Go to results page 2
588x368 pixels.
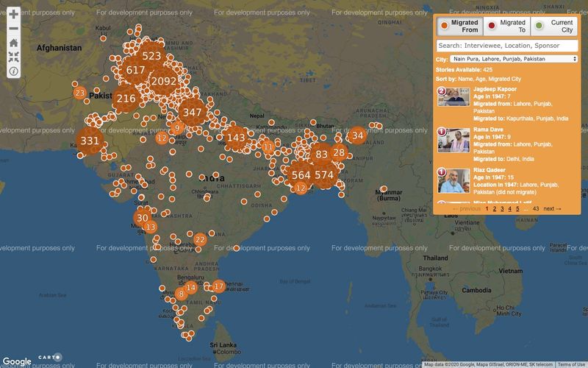495,209
